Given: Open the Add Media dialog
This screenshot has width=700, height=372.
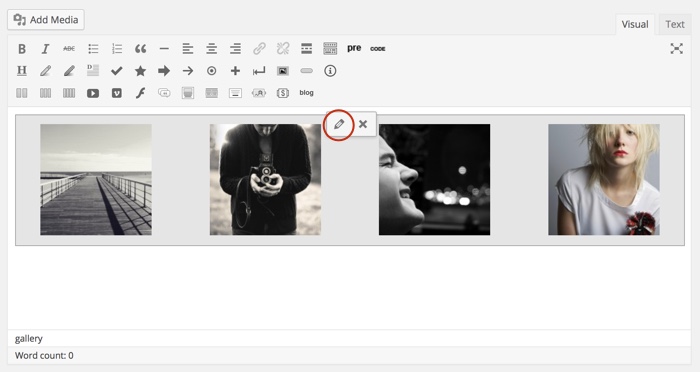Looking at the screenshot, I should coord(46,20).
